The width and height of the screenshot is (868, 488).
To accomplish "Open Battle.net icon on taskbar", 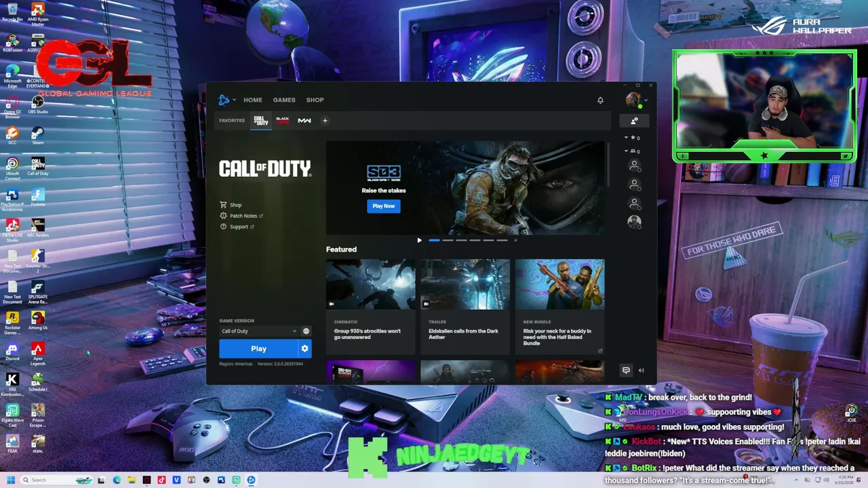I will tap(251, 480).
